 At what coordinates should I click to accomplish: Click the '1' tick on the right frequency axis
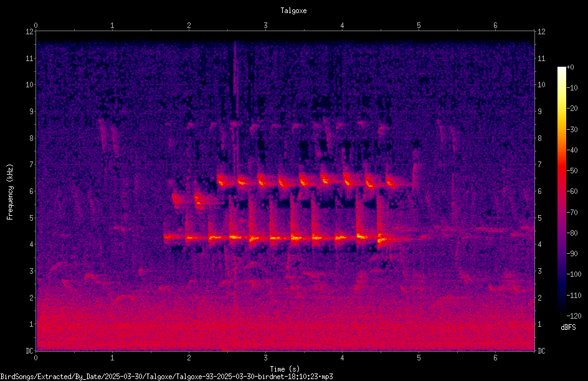(x=539, y=324)
